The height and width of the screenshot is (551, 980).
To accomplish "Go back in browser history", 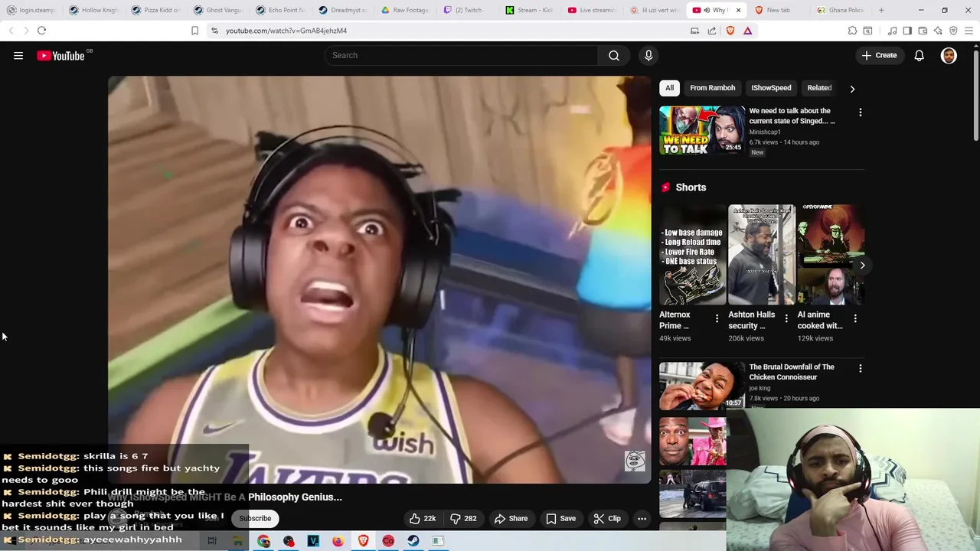I will [x=11, y=31].
